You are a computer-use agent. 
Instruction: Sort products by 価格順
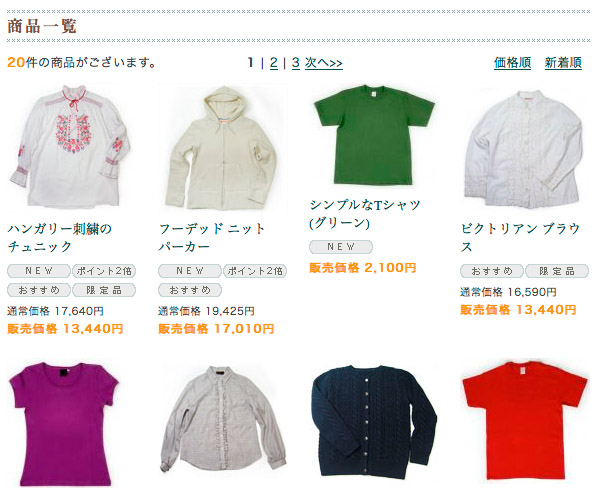click(x=512, y=62)
